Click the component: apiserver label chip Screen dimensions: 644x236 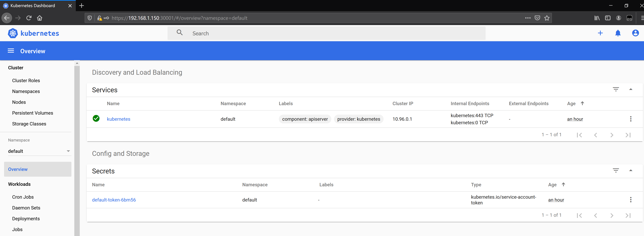tap(305, 119)
